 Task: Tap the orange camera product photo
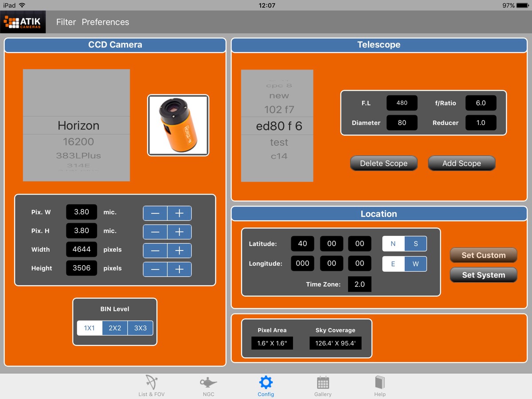coord(177,125)
